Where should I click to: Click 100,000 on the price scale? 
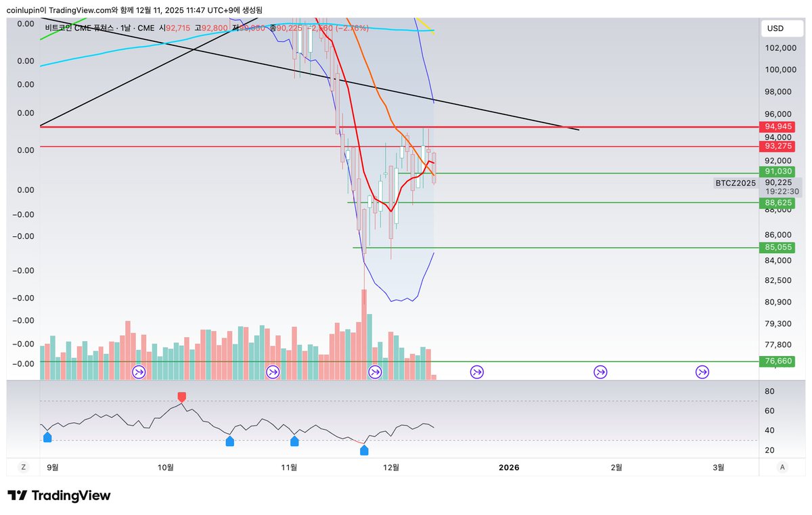click(x=780, y=70)
